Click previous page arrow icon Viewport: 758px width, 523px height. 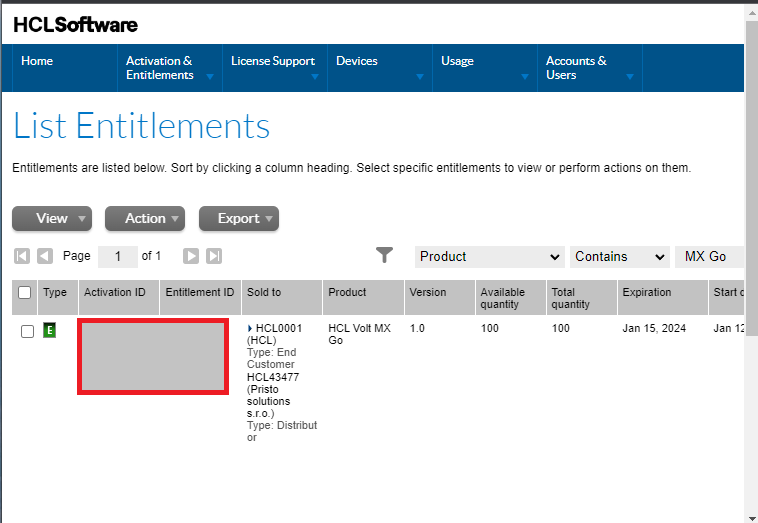[x=45, y=256]
